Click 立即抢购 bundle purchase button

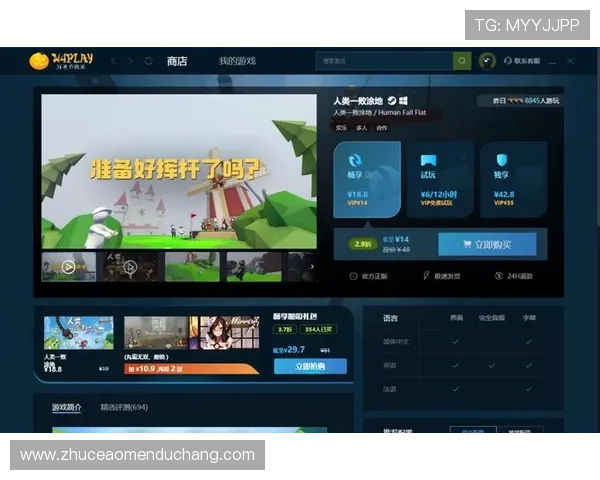(310, 366)
